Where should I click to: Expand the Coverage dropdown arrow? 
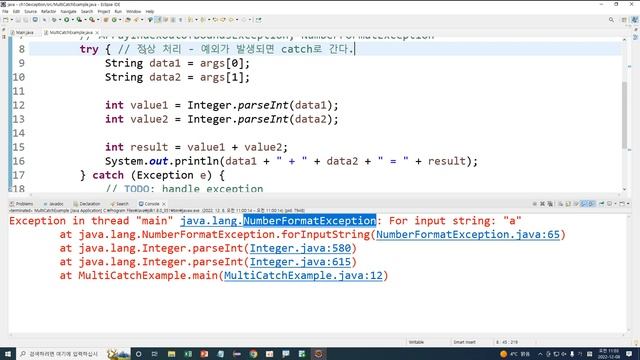tap(85, 20)
